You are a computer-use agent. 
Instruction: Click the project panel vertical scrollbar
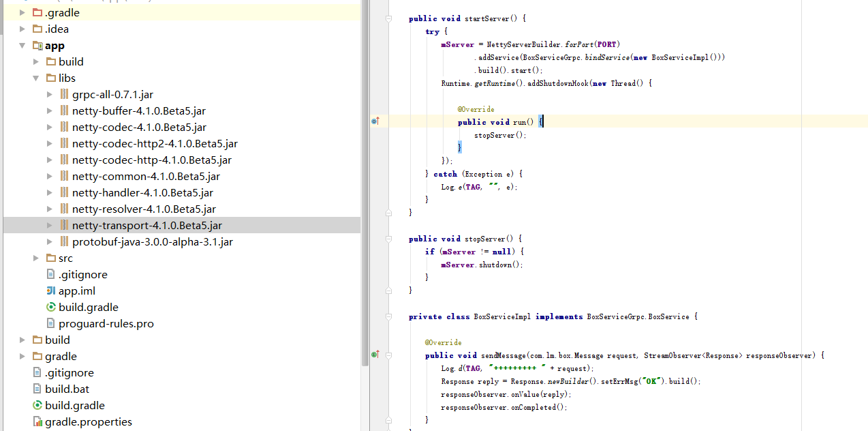365,205
